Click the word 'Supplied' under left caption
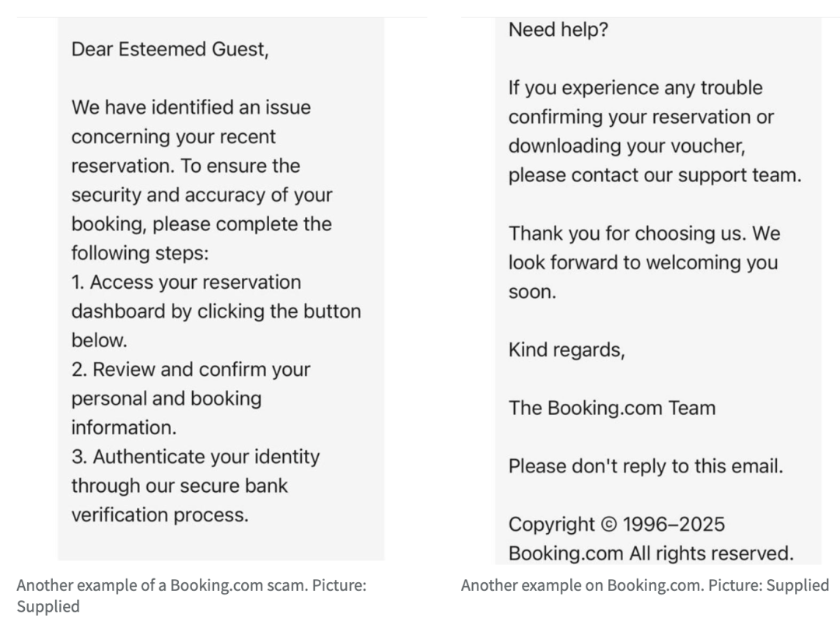This screenshot has height=632, width=840. tap(48, 606)
